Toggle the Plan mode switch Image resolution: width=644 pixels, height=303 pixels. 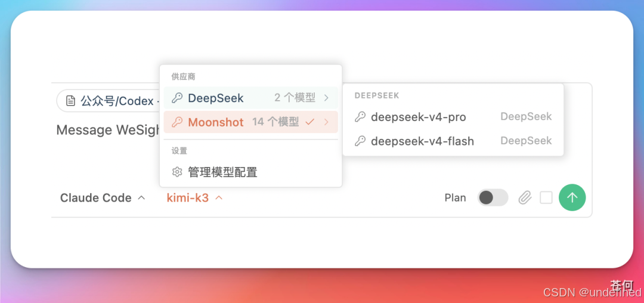pos(493,197)
